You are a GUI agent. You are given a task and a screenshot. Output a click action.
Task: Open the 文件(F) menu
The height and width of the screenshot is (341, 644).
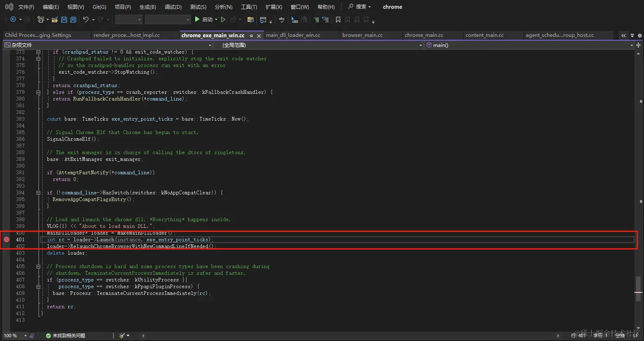[26, 7]
